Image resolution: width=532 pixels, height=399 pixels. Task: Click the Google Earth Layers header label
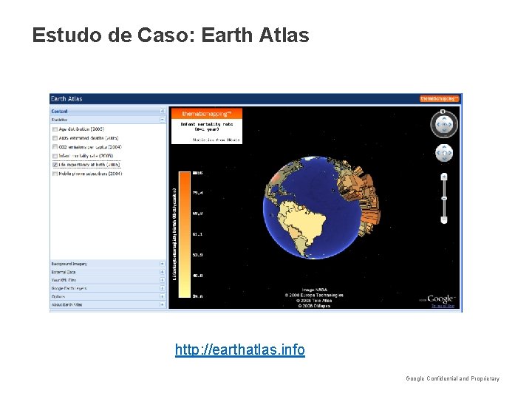(x=69, y=288)
